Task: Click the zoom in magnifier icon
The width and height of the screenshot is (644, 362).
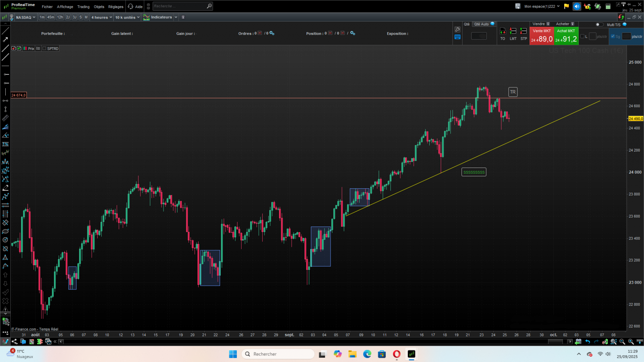Action: pos(631,342)
